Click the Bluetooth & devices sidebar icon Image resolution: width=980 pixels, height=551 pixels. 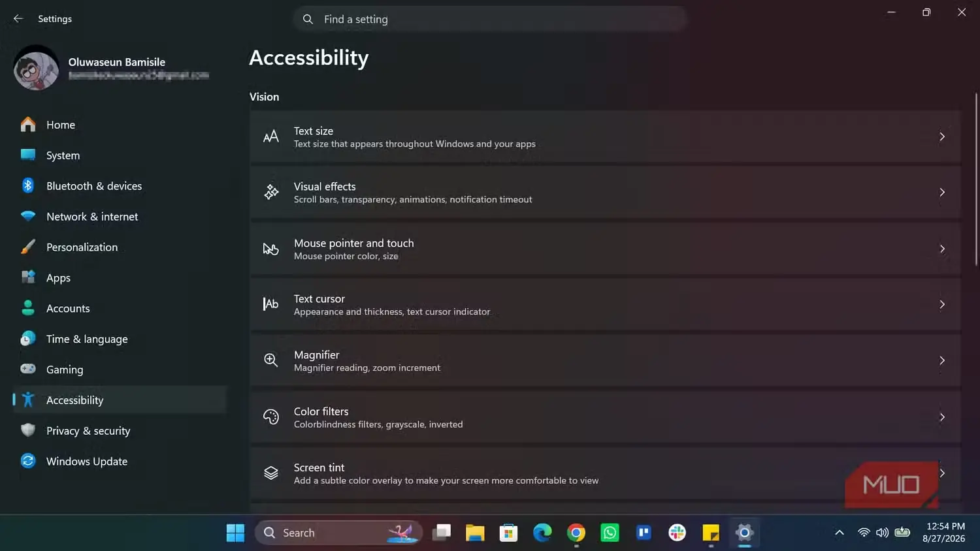pos(28,185)
